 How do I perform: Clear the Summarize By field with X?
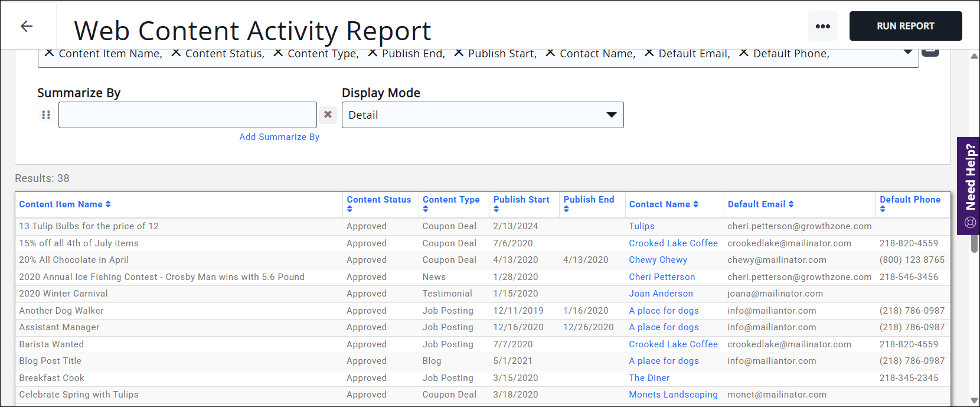tap(328, 115)
